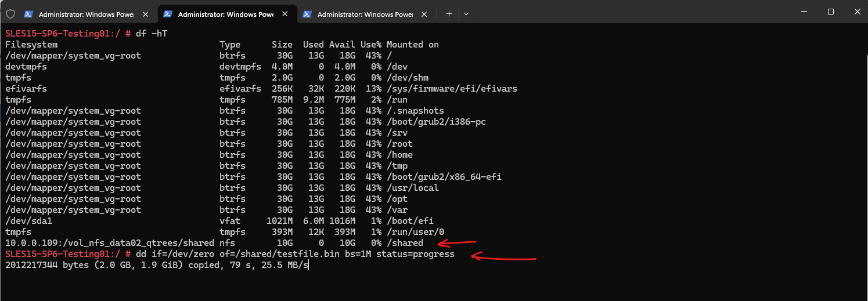Click the 10.0.0.109 NFS filesystem entry

110,243
